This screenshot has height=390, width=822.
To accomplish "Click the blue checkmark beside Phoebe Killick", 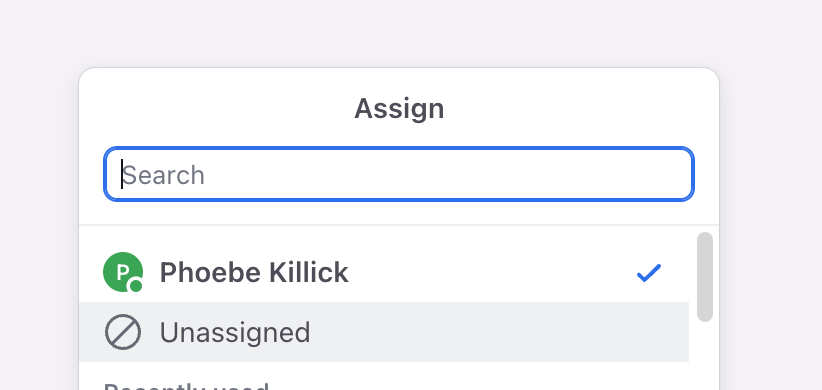I will click(649, 273).
